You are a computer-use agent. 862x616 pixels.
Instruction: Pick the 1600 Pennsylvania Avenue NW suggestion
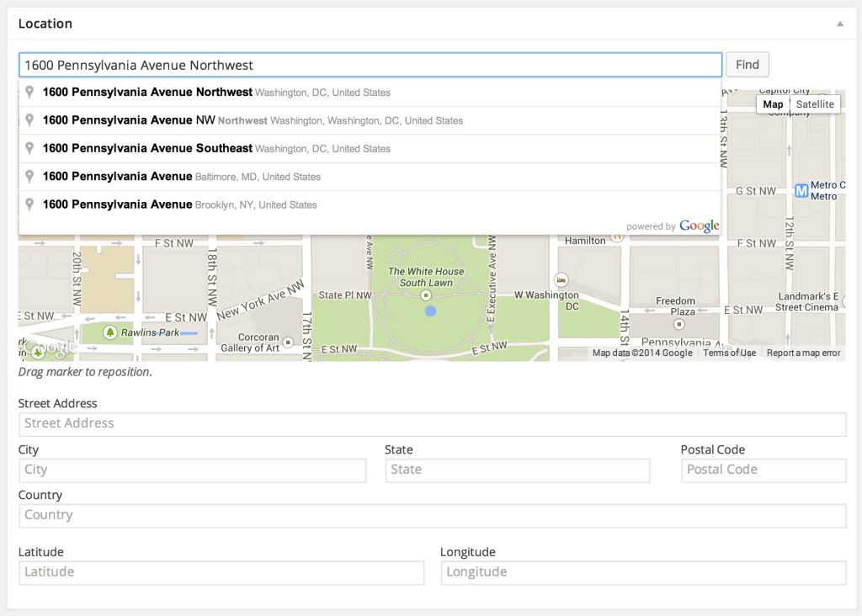[x=129, y=120]
